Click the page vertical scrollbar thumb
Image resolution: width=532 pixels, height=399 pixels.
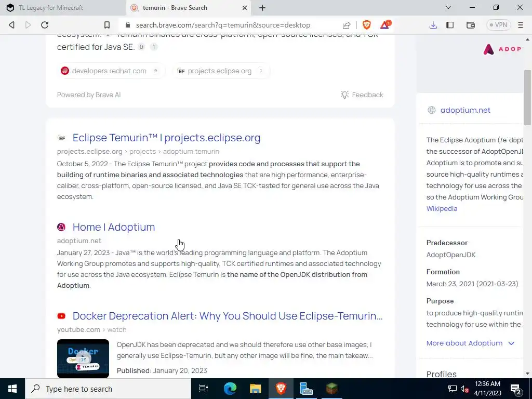527,98
